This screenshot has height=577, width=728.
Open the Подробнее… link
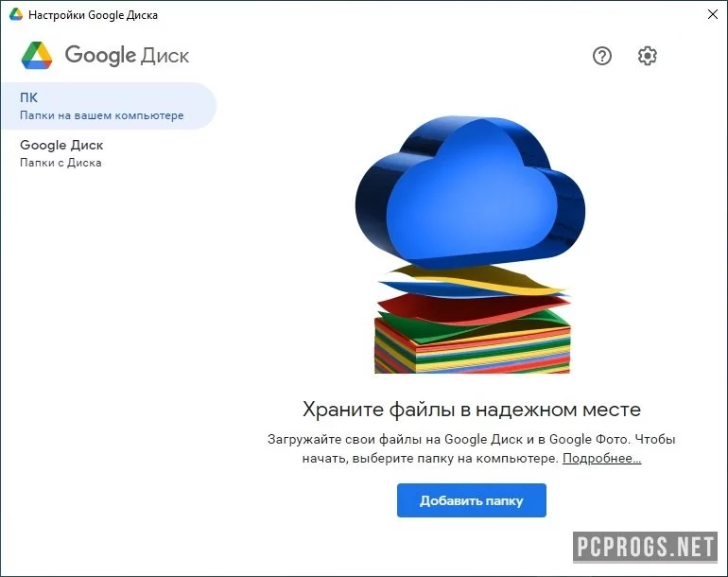coord(601,459)
